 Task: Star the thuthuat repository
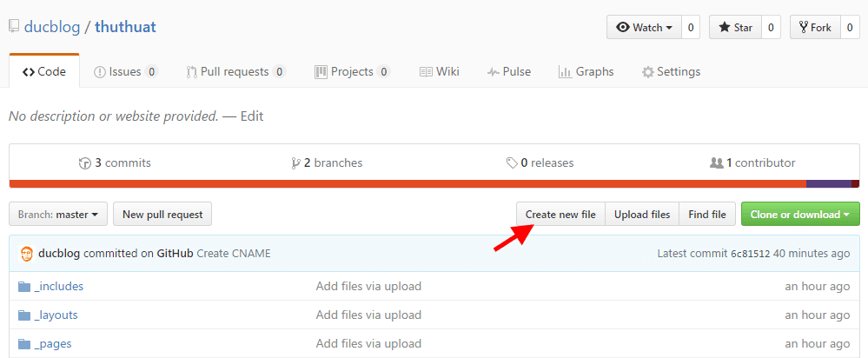[735, 27]
